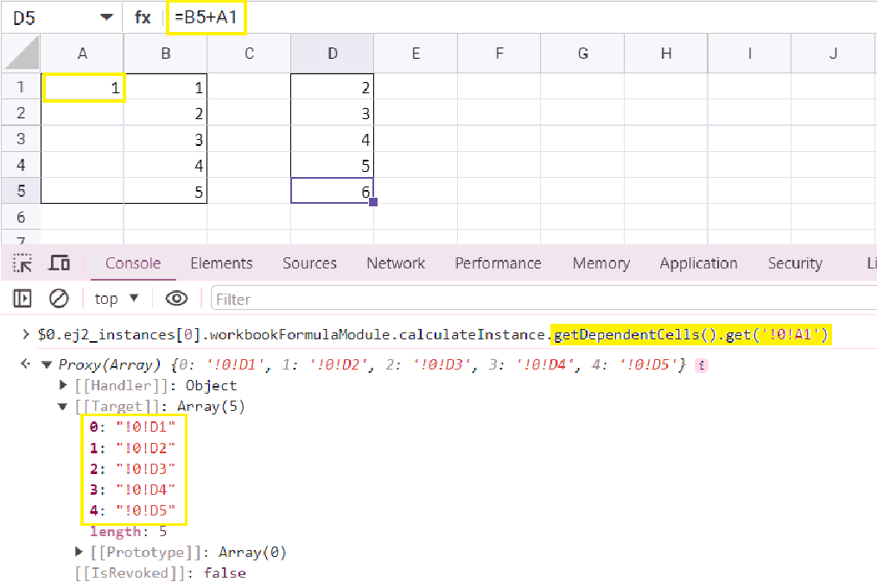Clear the console with the ban icon

pos(59,299)
